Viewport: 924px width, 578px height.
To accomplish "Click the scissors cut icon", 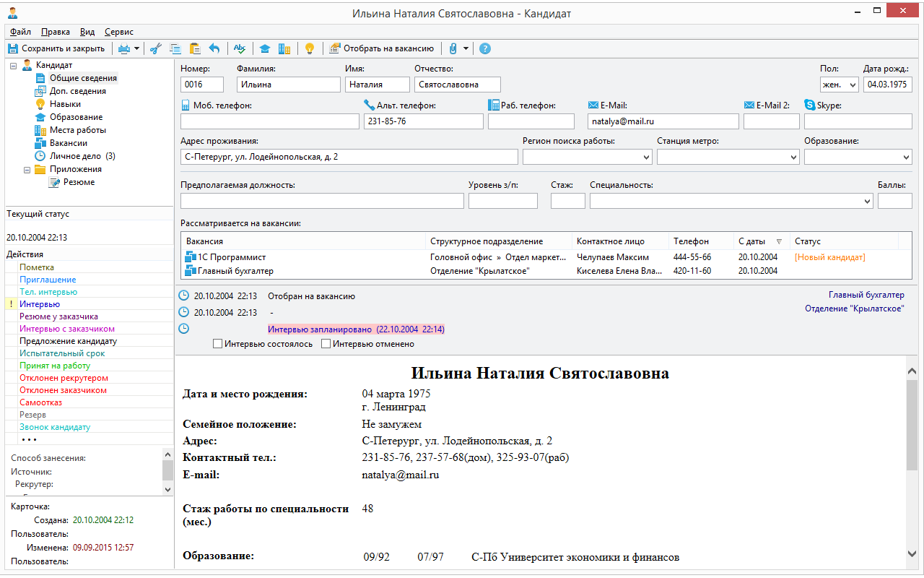I will click(155, 48).
